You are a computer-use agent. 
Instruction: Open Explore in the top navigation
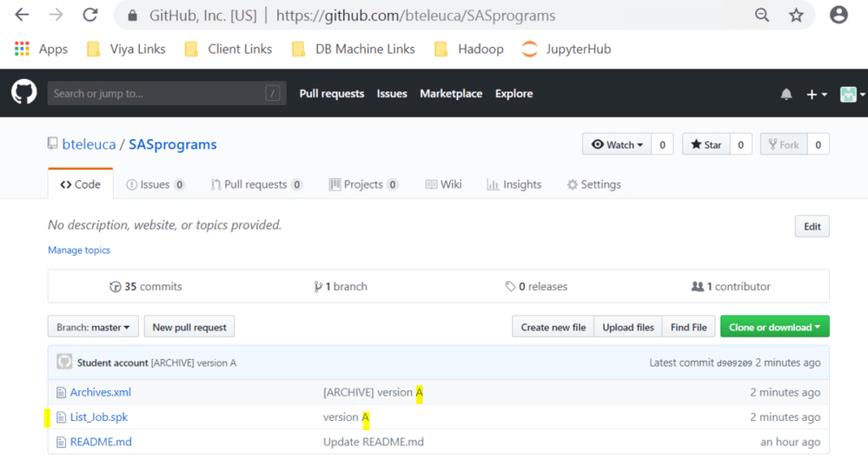coord(514,94)
